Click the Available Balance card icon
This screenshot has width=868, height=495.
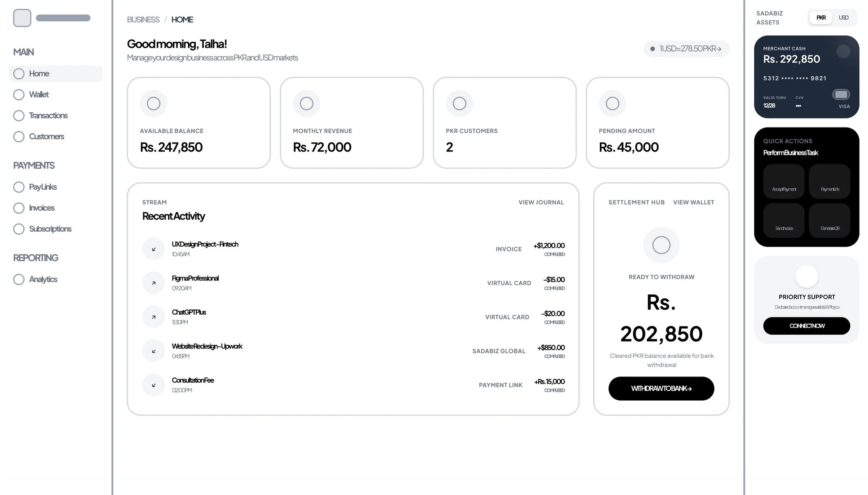tap(153, 104)
